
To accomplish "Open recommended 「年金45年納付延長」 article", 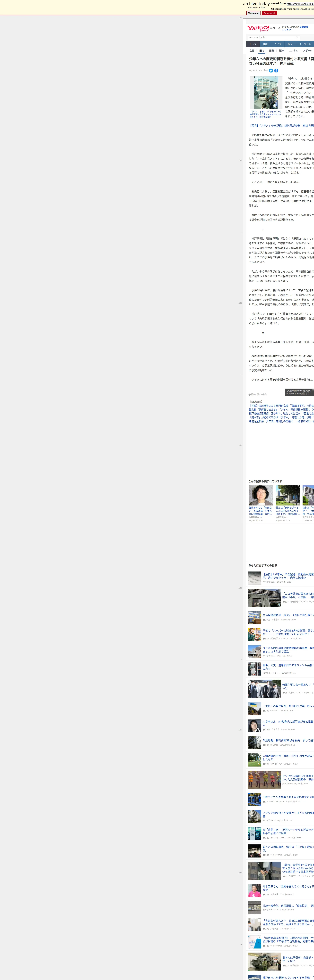I will click(x=288, y=940).
